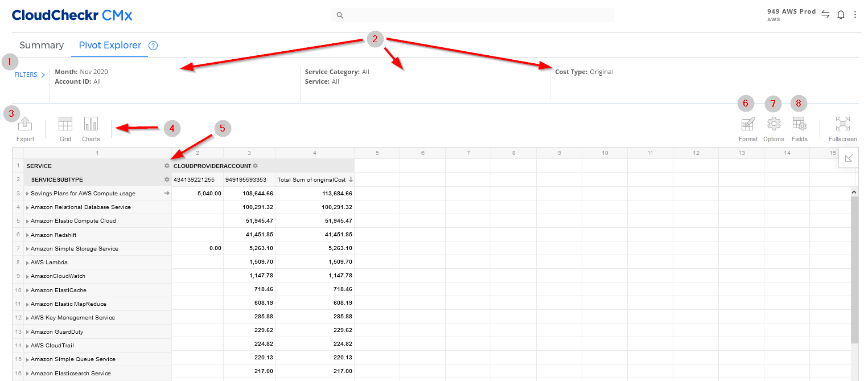Enter Fullscreen mode
Image resolution: width=868 pixels, height=381 pixels.
pos(843,124)
